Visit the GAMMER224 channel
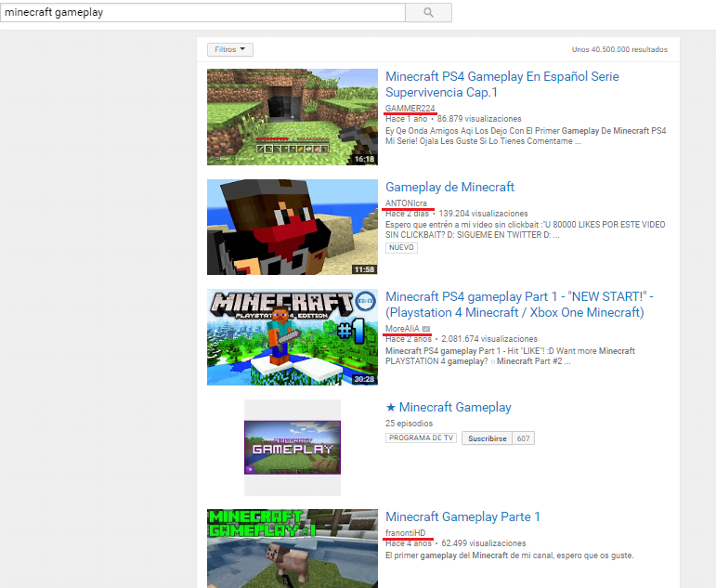 tap(410, 109)
